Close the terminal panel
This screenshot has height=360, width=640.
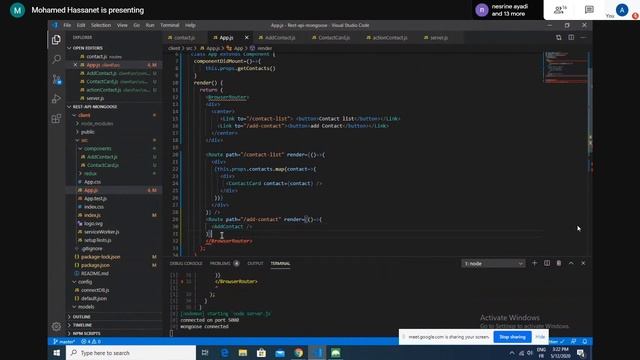coord(583,263)
